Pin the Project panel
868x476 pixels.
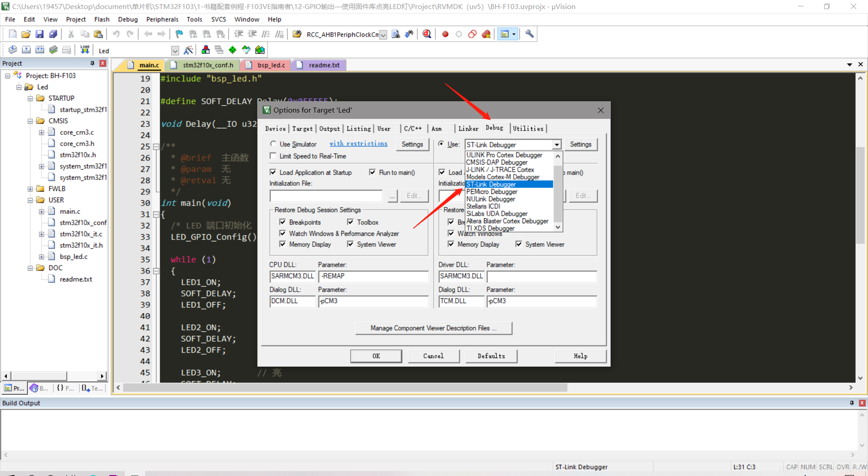coord(92,63)
